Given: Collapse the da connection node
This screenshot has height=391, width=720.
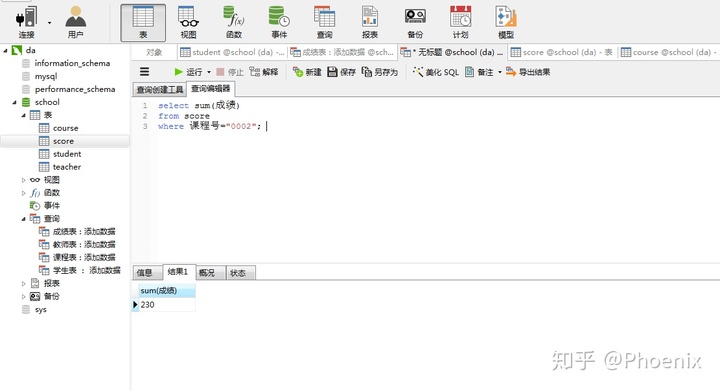Looking at the screenshot, I should click(6, 50).
